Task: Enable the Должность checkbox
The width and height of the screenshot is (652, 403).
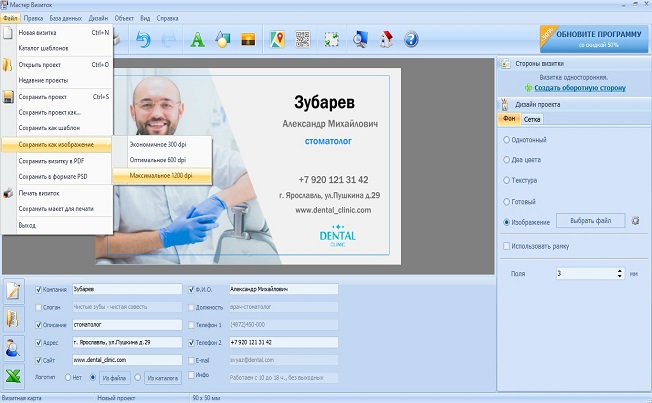Action: (191, 307)
